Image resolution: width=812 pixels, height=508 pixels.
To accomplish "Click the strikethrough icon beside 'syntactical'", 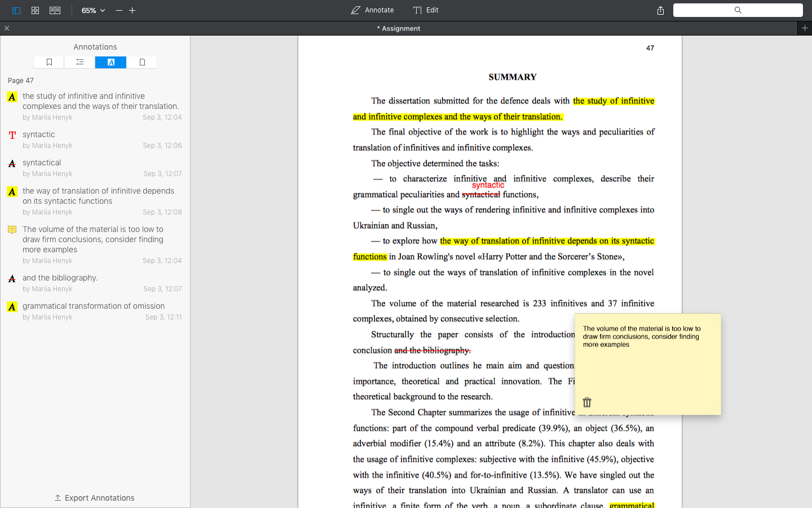I will tap(12, 164).
